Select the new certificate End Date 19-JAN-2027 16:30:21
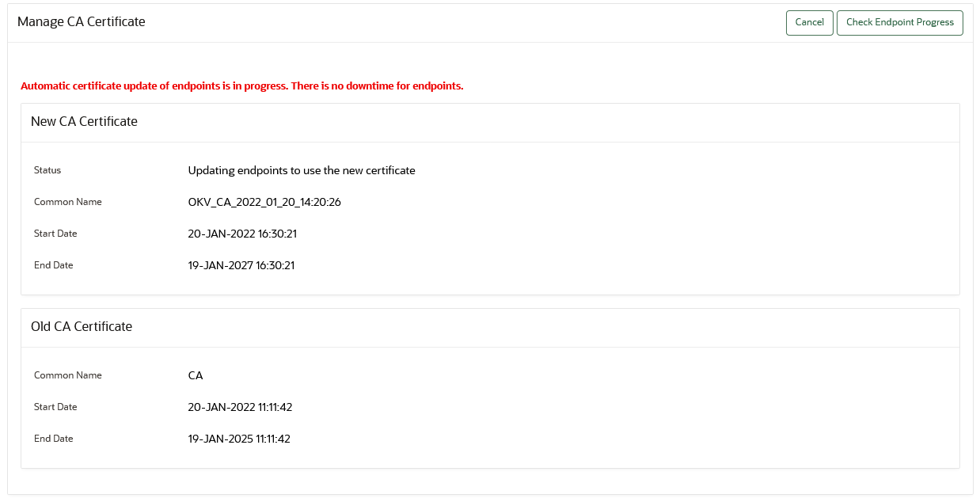980x502 pixels. point(241,265)
